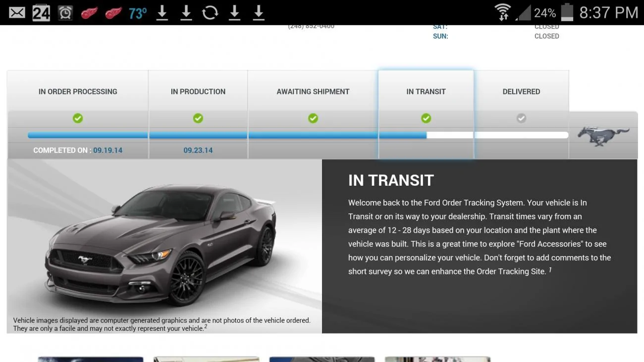
Task: Tap the sync circular arrows icon
Action: click(x=210, y=12)
